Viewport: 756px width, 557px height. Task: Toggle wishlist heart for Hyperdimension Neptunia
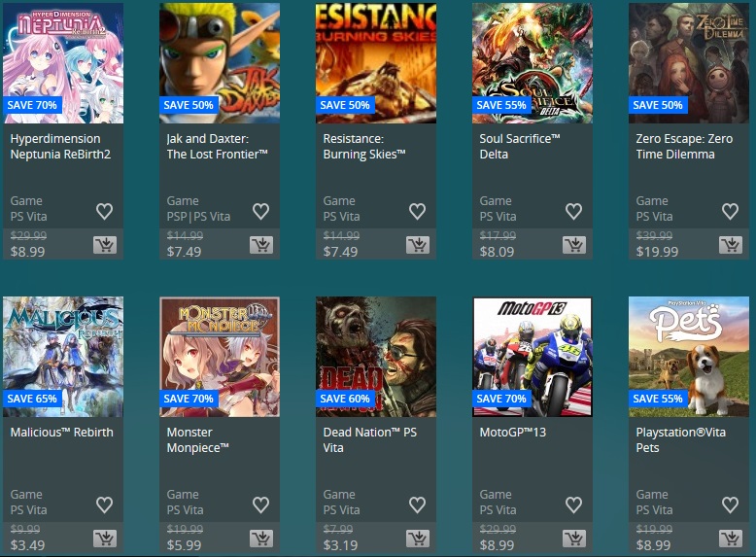104,211
